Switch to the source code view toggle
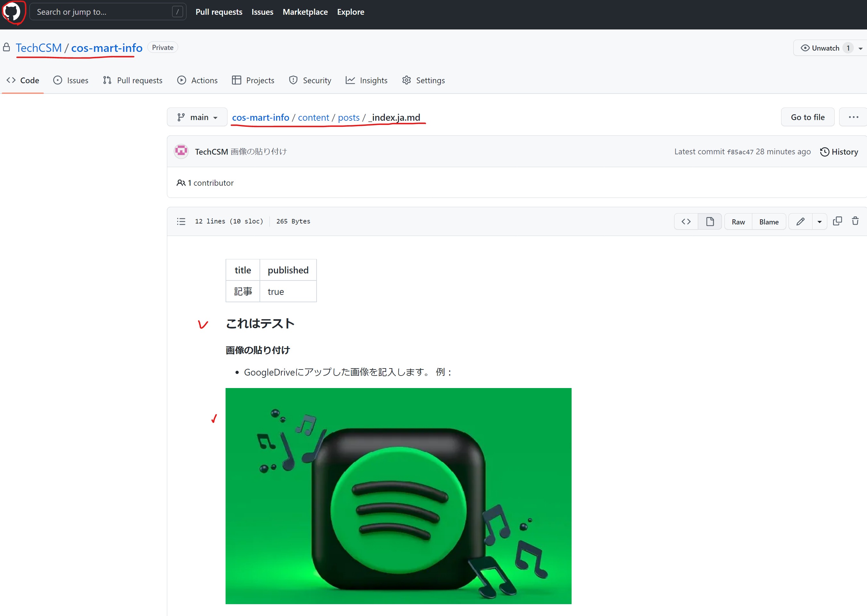 (686, 222)
